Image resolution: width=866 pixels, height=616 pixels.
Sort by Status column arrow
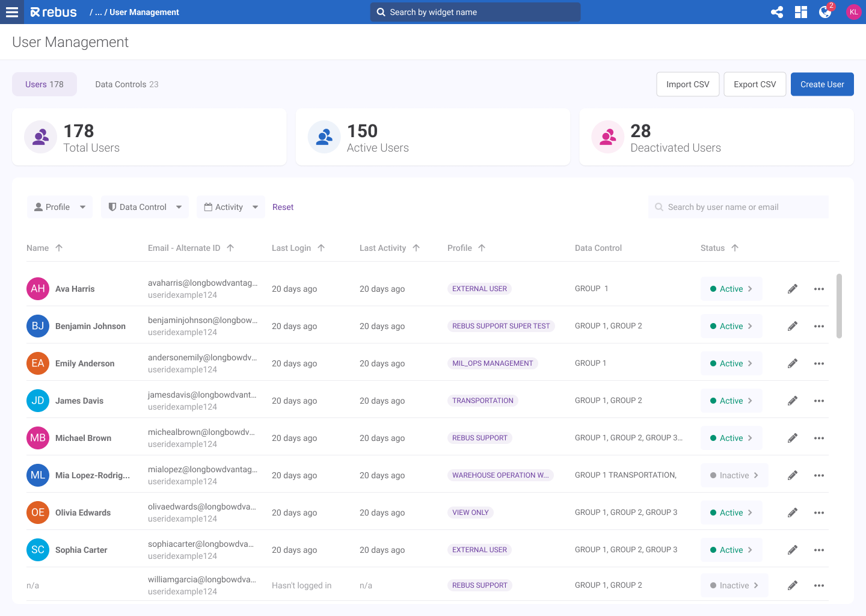[x=735, y=248]
